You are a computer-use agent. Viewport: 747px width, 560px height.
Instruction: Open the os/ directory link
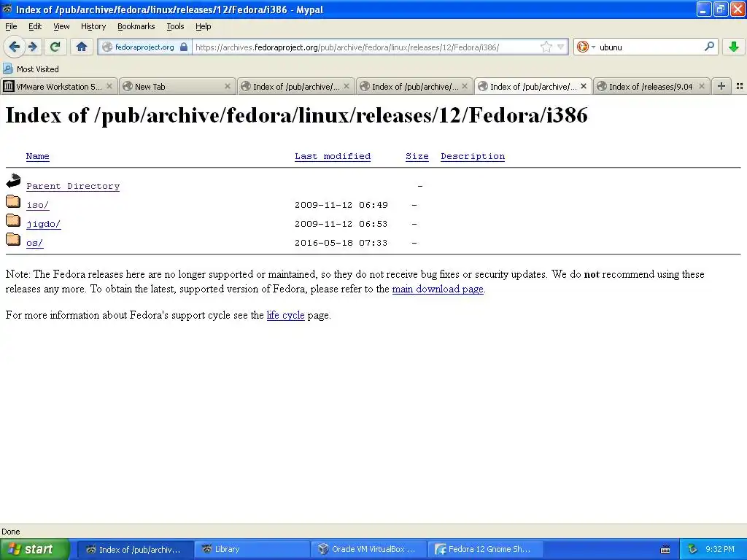coord(34,243)
